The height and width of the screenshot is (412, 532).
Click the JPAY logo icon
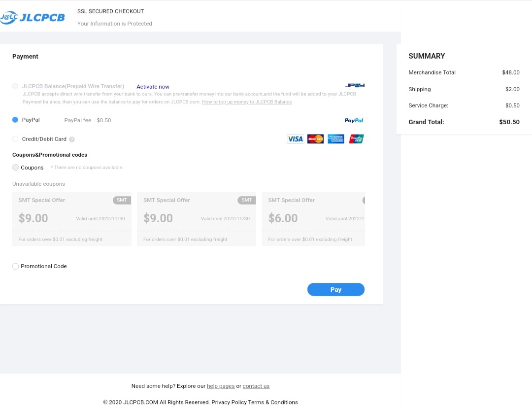tap(355, 86)
